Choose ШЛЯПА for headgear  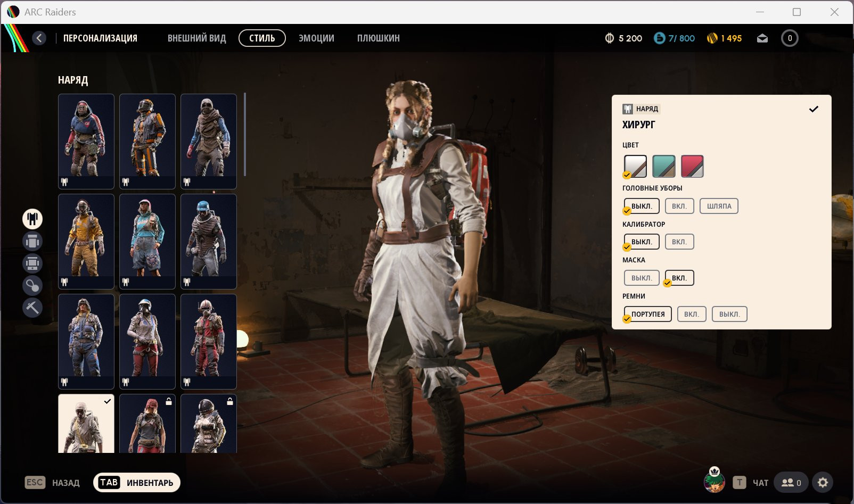pos(719,206)
